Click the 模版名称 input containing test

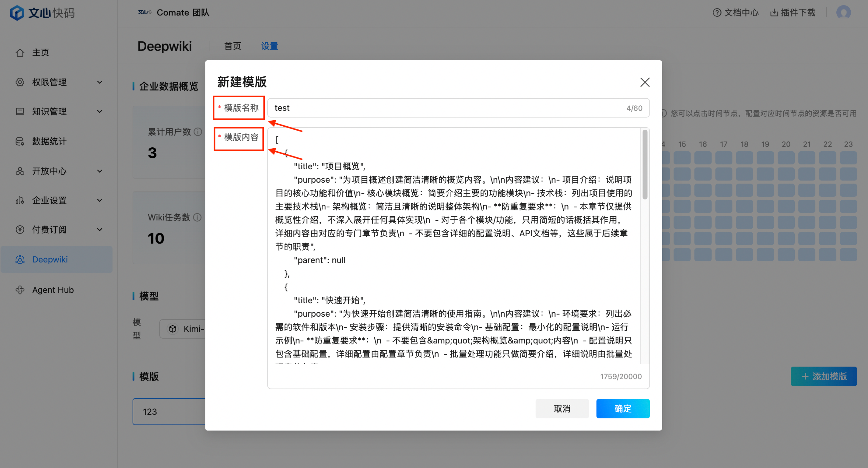(458, 108)
